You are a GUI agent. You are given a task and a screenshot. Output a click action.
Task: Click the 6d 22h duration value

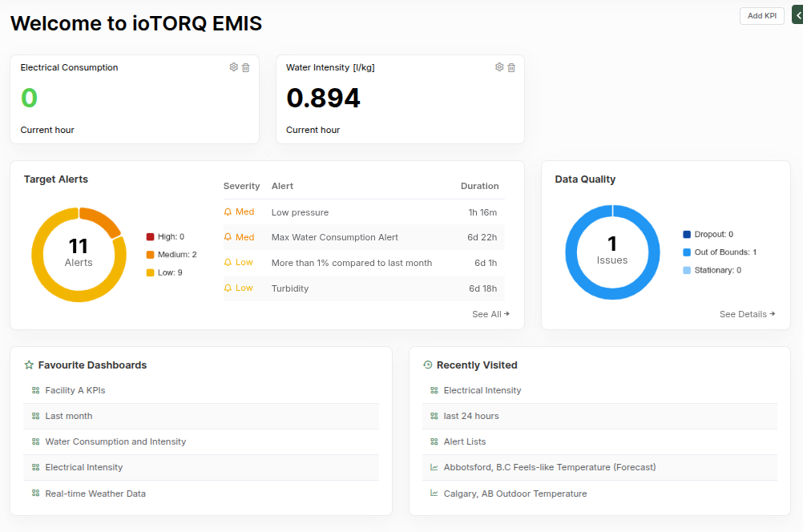(482, 237)
